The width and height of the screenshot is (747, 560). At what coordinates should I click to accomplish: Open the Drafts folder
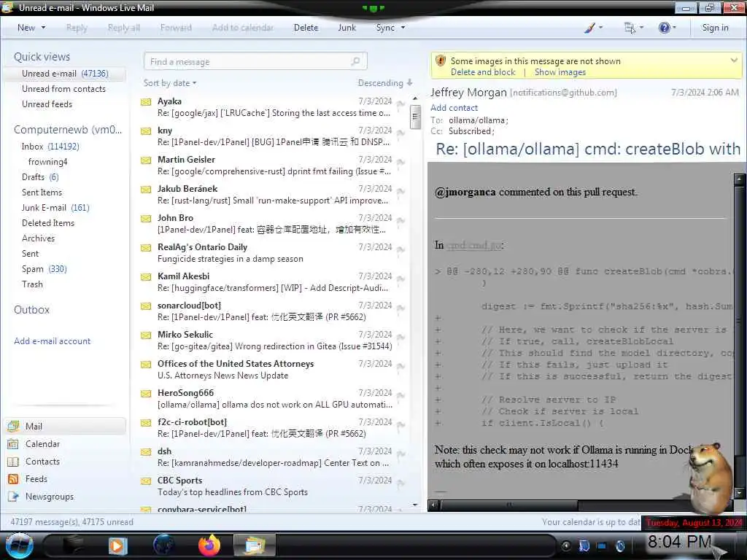[40, 177]
